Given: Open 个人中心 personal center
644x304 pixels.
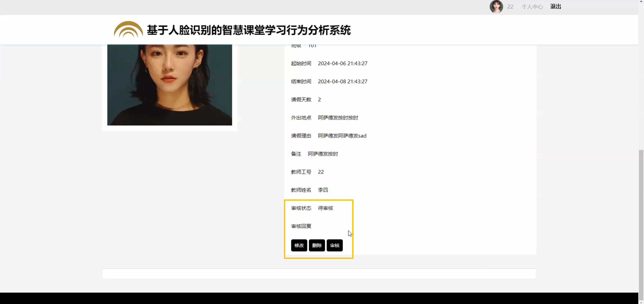Looking at the screenshot, I should 532,7.
